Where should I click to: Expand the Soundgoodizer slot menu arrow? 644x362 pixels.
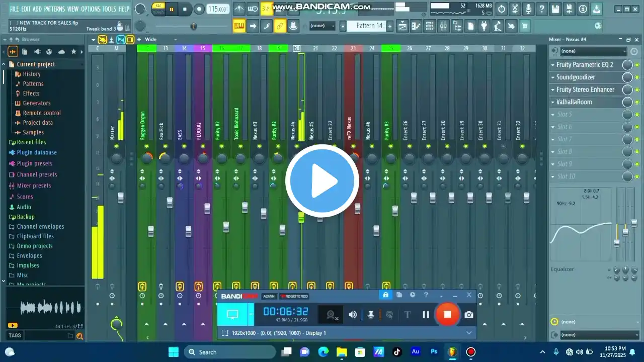point(552,77)
